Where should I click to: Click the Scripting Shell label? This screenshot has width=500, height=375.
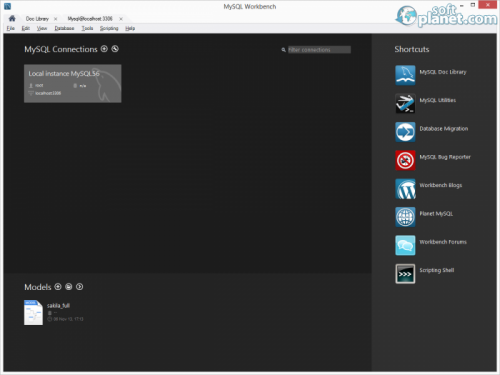click(x=437, y=270)
